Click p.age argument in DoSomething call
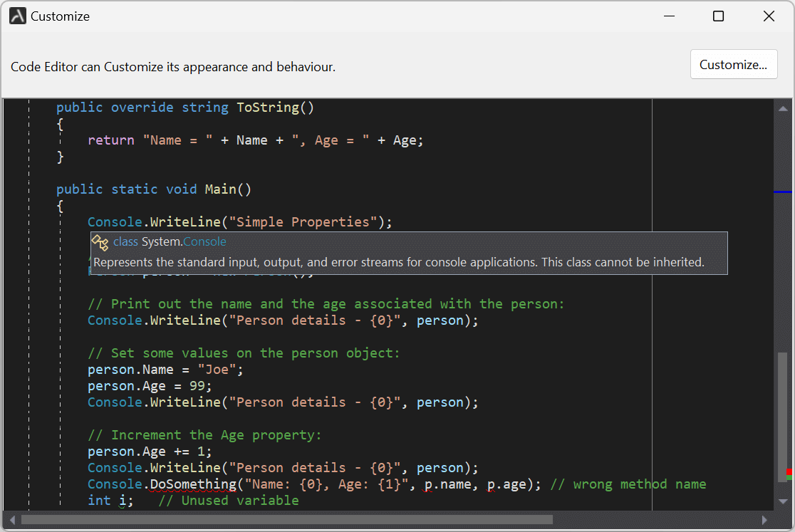 point(506,484)
